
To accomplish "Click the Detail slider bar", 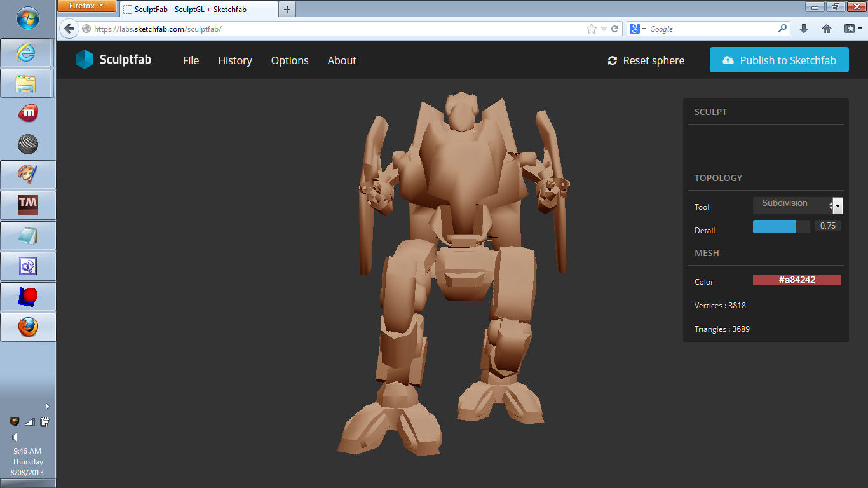I will [781, 227].
